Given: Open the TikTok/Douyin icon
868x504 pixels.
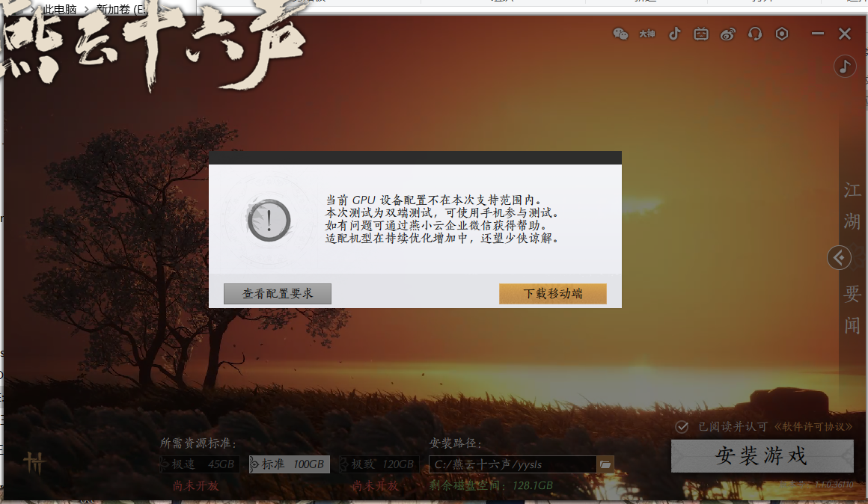Looking at the screenshot, I should click(x=674, y=34).
